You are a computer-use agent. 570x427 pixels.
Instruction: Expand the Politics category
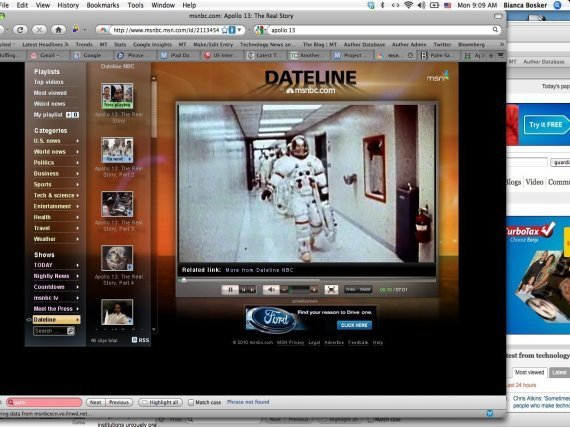click(56, 162)
